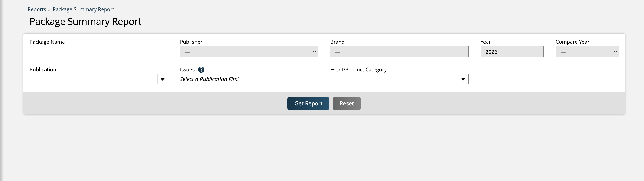
Task: Click inside the Event/Product Category field
Action: click(394, 79)
